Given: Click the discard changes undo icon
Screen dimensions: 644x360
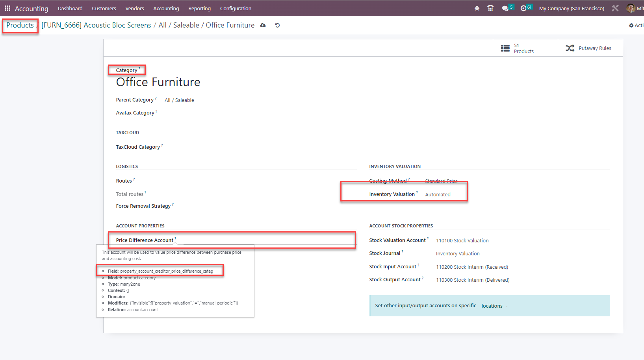Looking at the screenshot, I should click(x=277, y=25).
